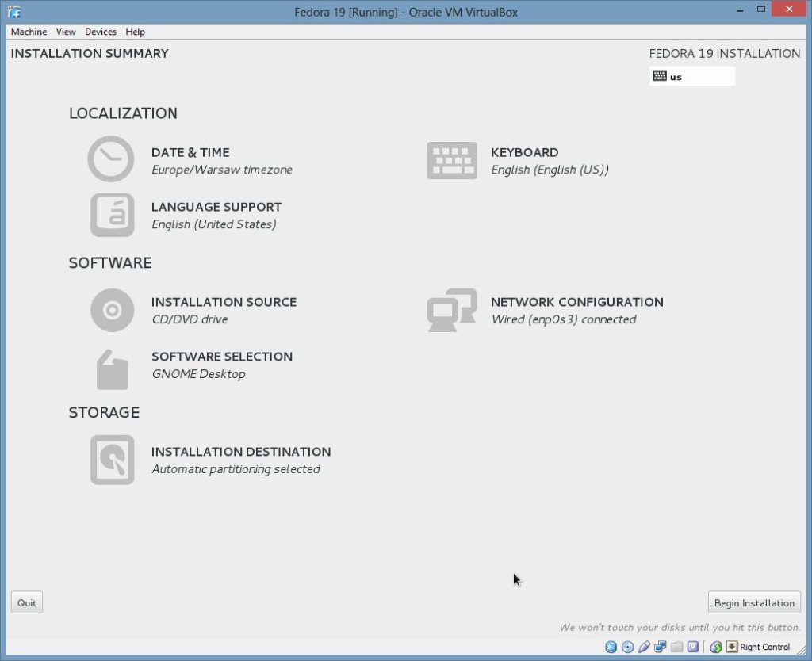Click 'English (English (US))' text
This screenshot has height=661, width=812.
pos(550,170)
